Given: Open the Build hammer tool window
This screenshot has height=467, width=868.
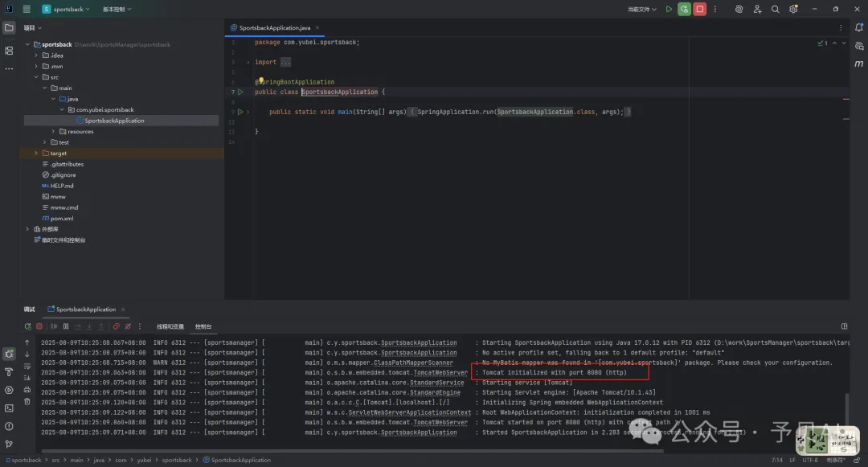Looking at the screenshot, I should click(9, 372).
